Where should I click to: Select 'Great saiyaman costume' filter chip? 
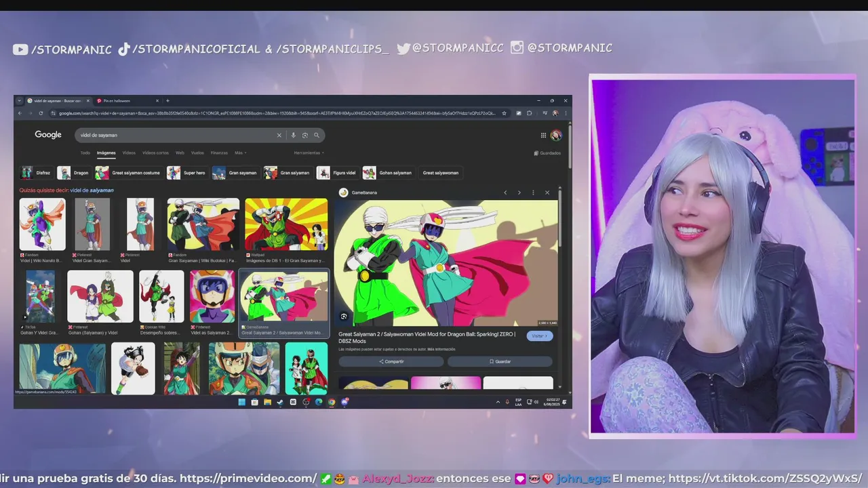pos(128,173)
